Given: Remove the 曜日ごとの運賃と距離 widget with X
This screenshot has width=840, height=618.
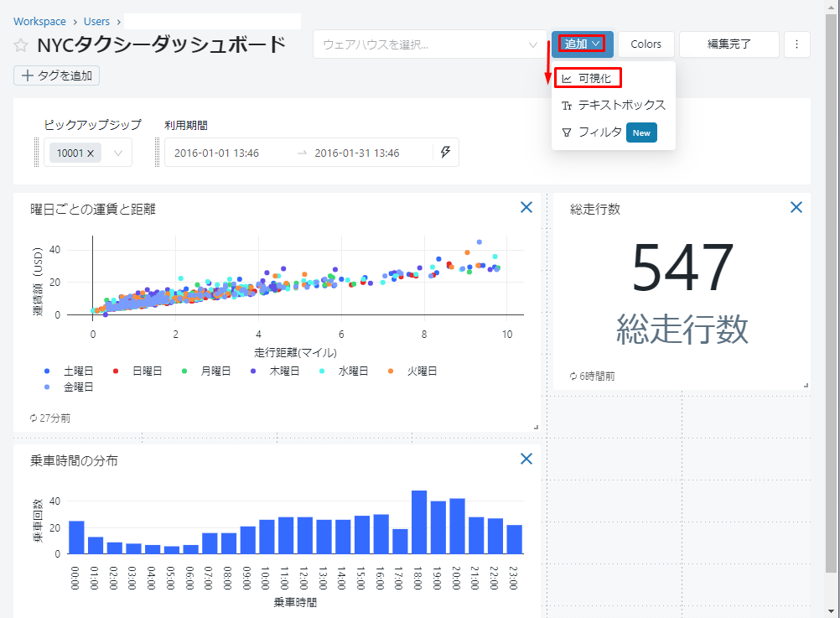Looking at the screenshot, I should pyautogui.click(x=526, y=207).
